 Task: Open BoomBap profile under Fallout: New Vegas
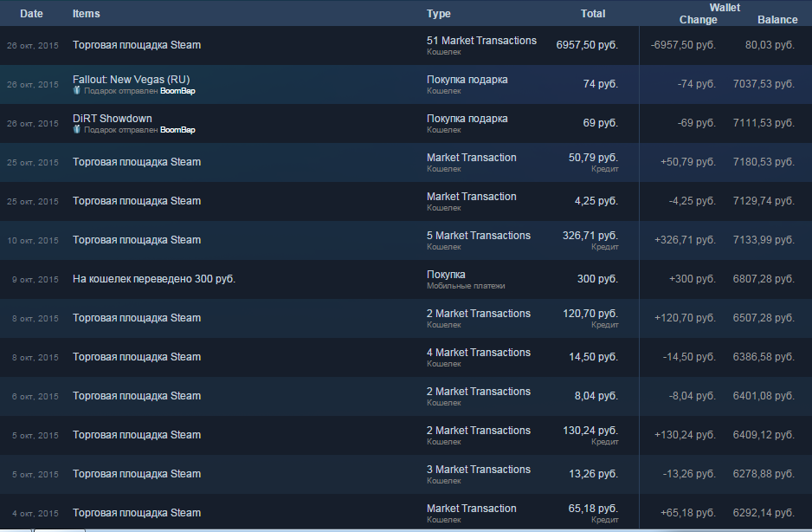point(177,91)
